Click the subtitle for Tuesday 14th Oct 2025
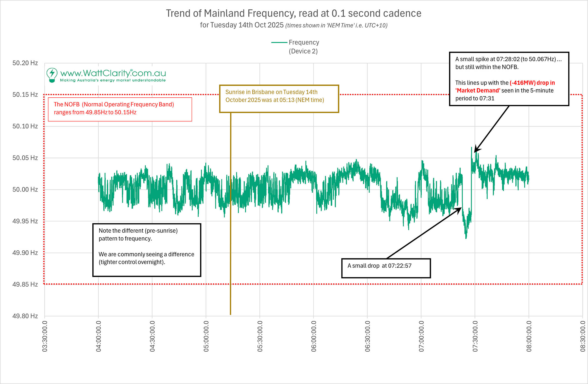Viewport: 588px width, 384px height. tap(293, 25)
